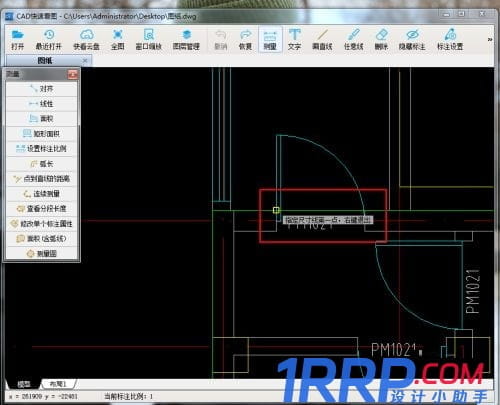Open 快看云盘 cloud drive
The height and width of the screenshot is (405, 500).
click(86, 39)
